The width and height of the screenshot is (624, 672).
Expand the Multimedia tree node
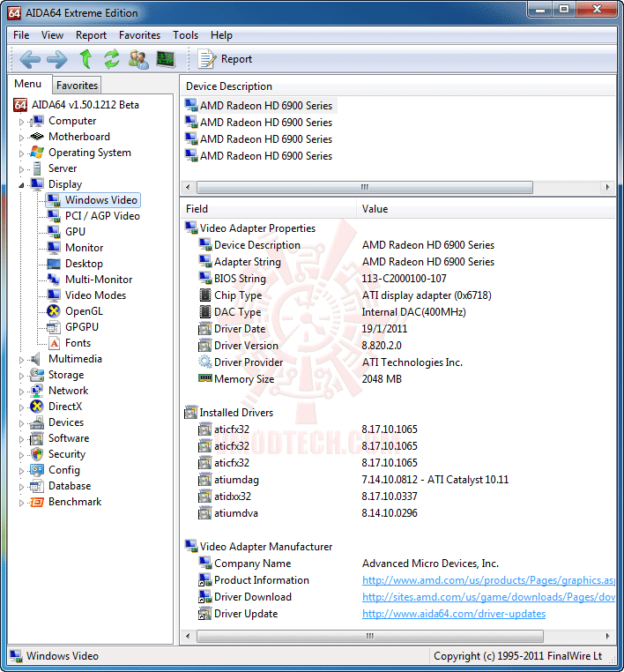(x=21, y=360)
